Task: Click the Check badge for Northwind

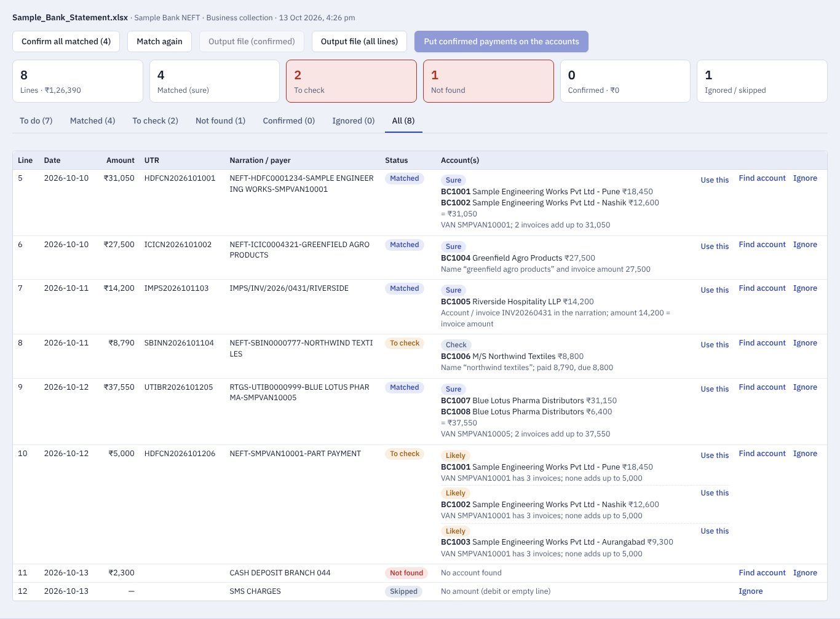Action: pos(456,345)
